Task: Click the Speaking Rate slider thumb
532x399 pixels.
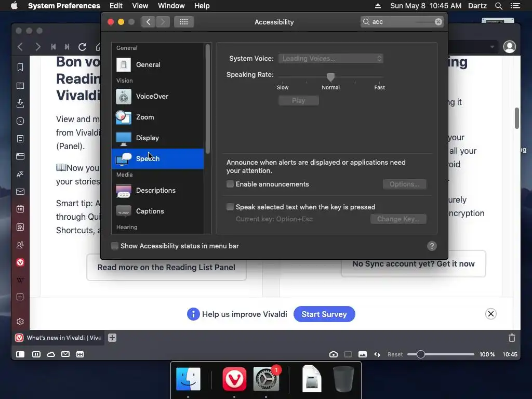Action: click(x=330, y=77)
